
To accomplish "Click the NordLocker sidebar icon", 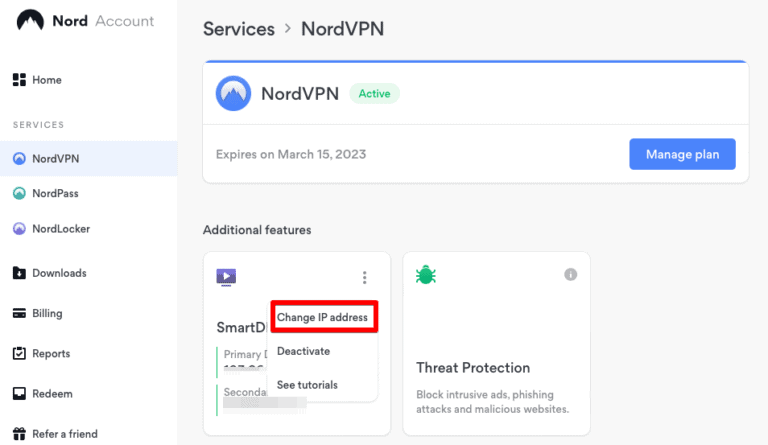I will coord(19,229).
